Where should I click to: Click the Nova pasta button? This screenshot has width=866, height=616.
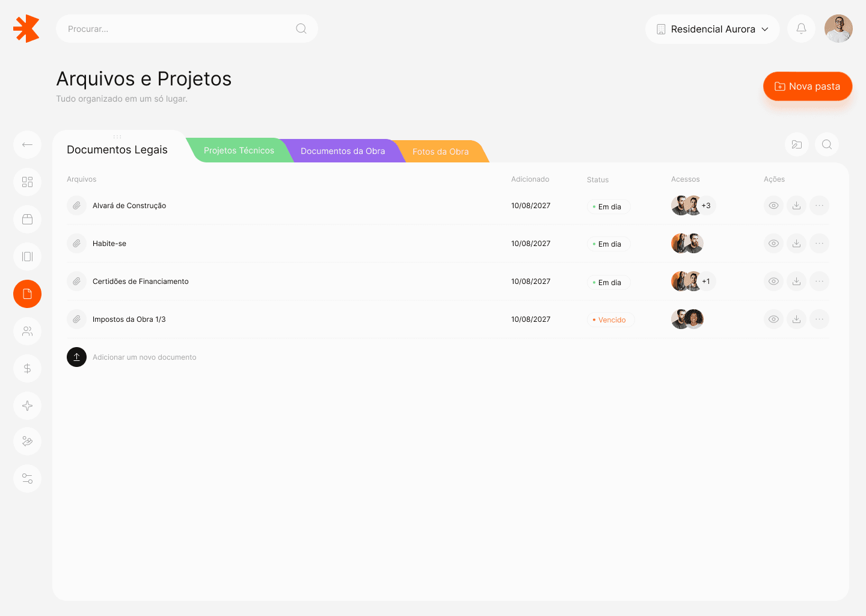pos(808,86)
